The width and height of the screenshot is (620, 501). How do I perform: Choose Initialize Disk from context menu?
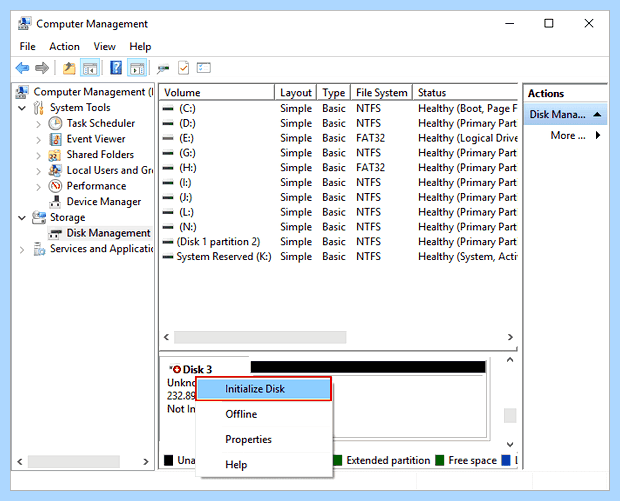point(264,389)
